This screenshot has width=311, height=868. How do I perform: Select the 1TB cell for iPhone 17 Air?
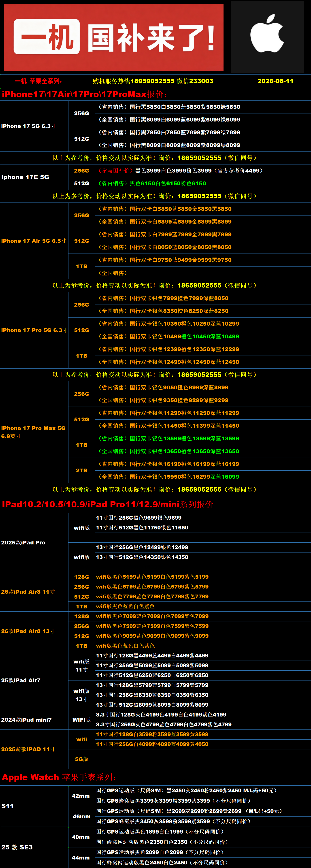point(81,267)
